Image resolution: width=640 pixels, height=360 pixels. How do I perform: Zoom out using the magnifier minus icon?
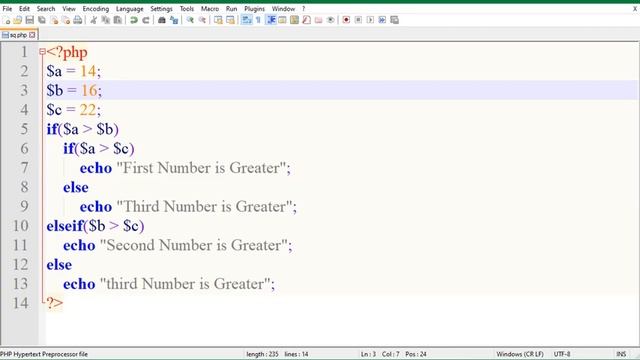click(202, 20)
